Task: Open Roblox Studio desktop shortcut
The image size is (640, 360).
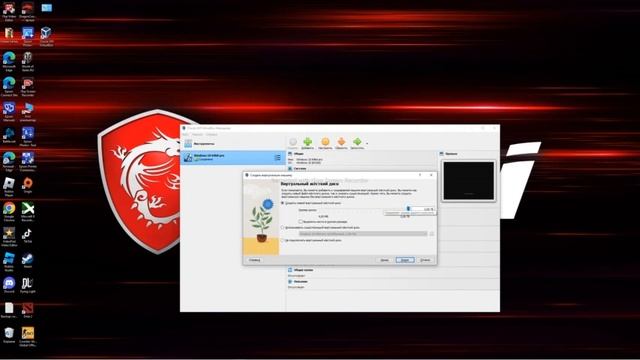Action: (9, 262)
